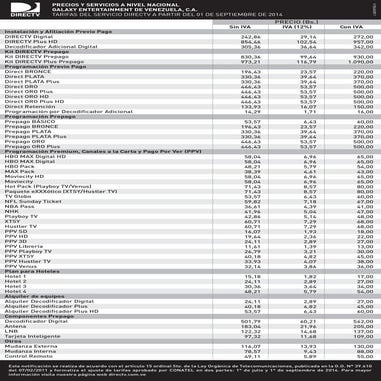Click the 'PRECIO (Bs.)' heading
Screen dimensions: 381x381
click(297, 22)
